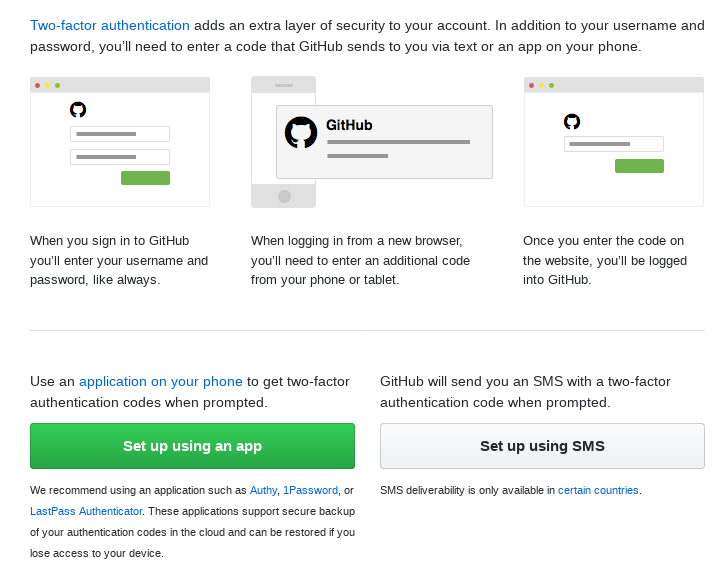Click green button in code entry illustration
727x581 pixels.
tap(639, 166)
